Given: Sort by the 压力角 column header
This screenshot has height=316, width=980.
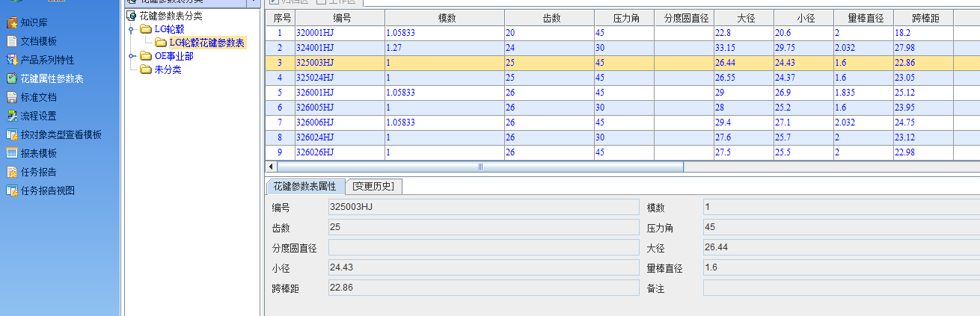Looking at the screenshot, I should [x=624, y=18].
